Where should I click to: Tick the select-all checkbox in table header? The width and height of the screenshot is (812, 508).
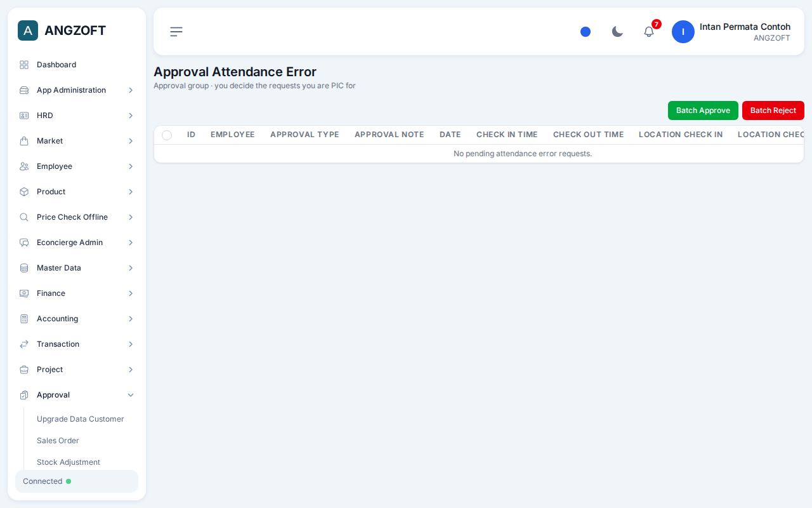(167, 135)
